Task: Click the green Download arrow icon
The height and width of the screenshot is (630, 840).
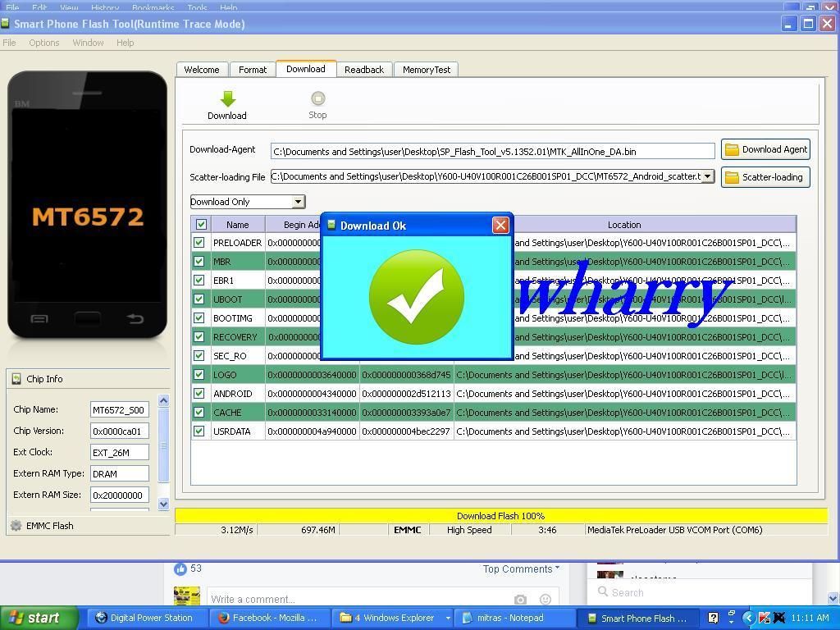Action: tap(227, 99)
